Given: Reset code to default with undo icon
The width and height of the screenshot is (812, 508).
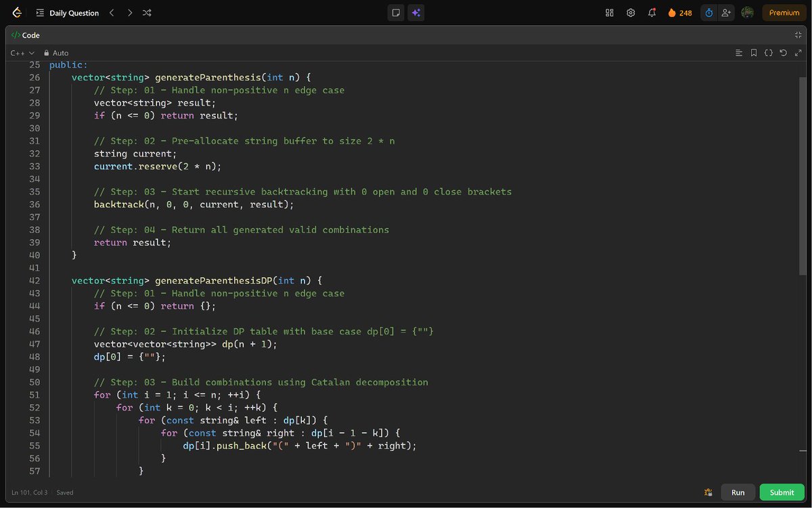Looking at the screenshot, I should pos(783,53).
